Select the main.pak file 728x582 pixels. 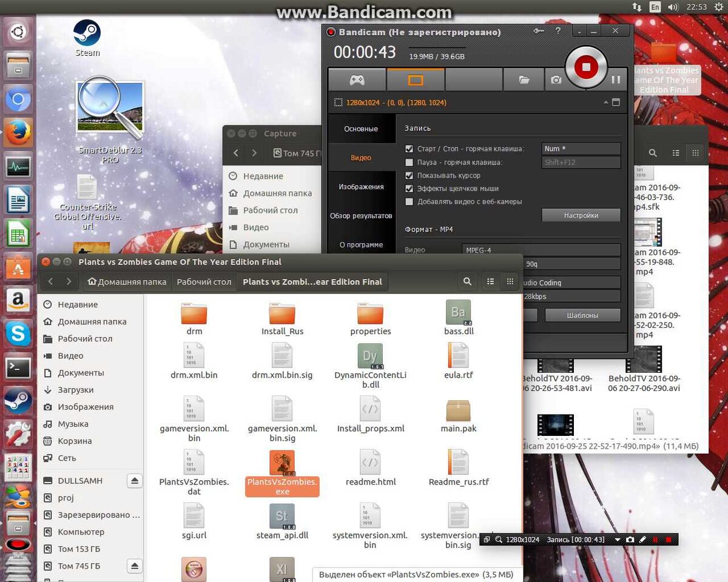point(459,415)
